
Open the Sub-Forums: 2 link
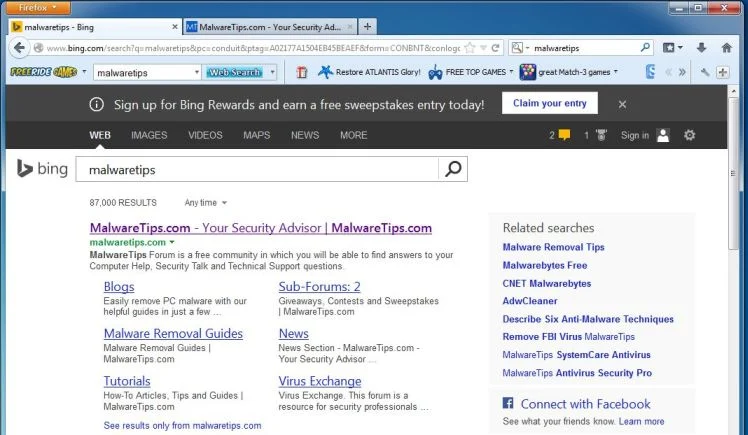[319, 287]
